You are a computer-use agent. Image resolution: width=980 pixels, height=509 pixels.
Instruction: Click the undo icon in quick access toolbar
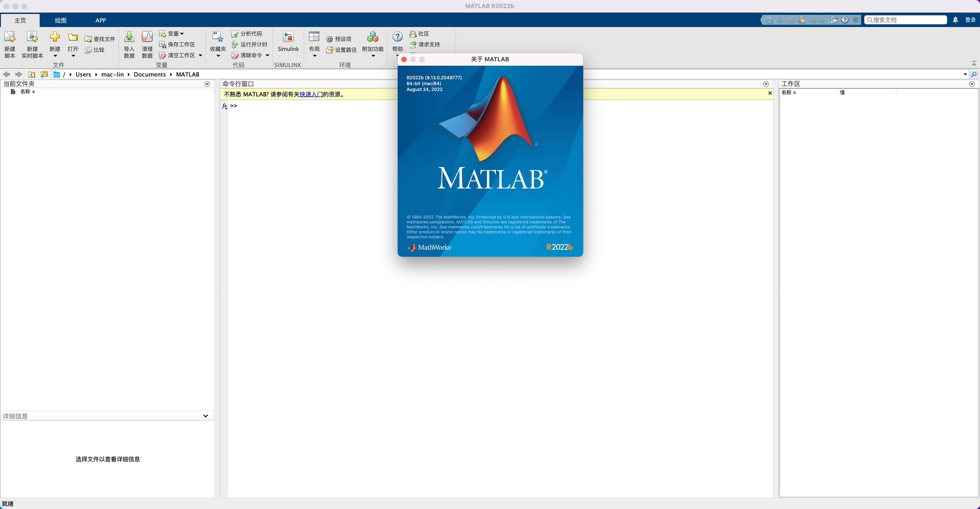[x=813, y=20]
